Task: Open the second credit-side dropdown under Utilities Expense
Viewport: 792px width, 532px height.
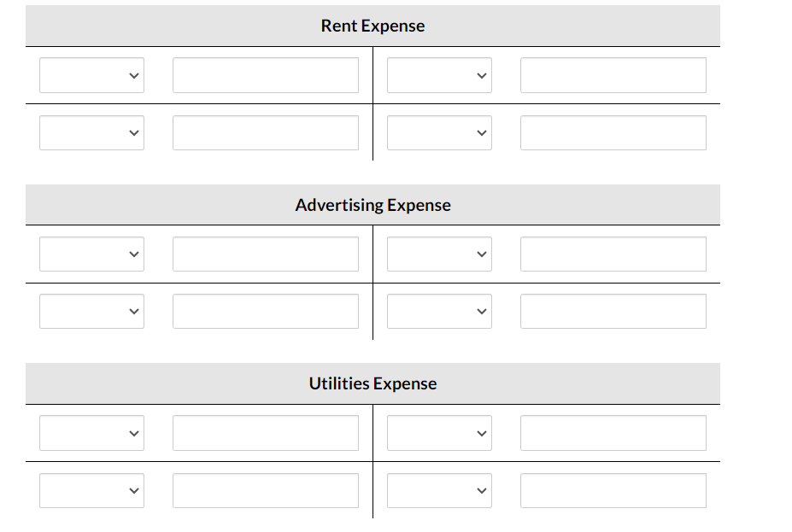Action: (439, 490)
